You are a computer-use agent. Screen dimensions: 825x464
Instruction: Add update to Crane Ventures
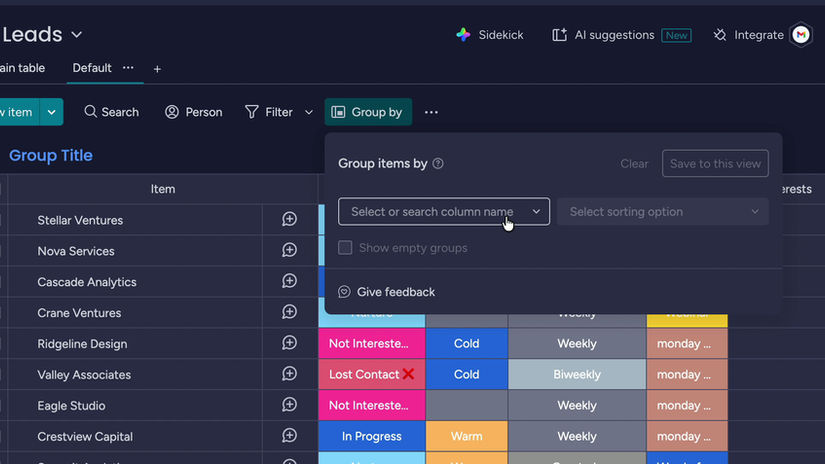click(289, 312)
